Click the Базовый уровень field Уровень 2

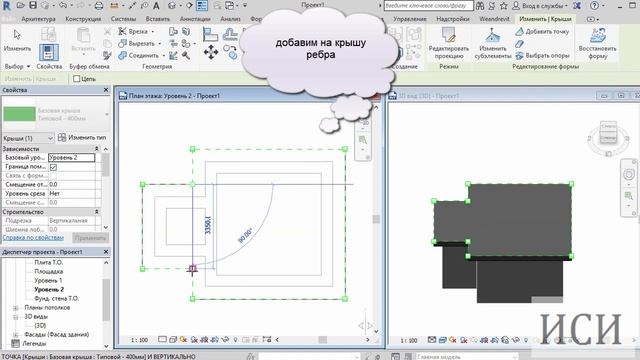coord(71,158)
